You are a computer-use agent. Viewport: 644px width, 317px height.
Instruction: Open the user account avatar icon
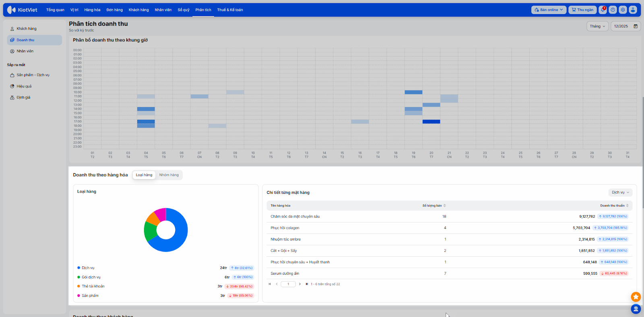pyautogui.click(x=633, y=10)
